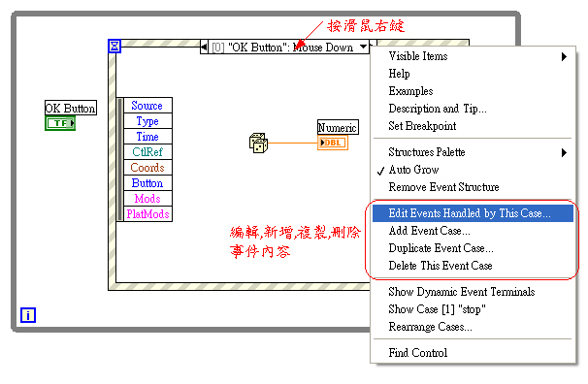Image resolution: width=588 pixels, height=384 pixels.
Task: Click the Mods event data terminal
Action: [x=147, y=199]
